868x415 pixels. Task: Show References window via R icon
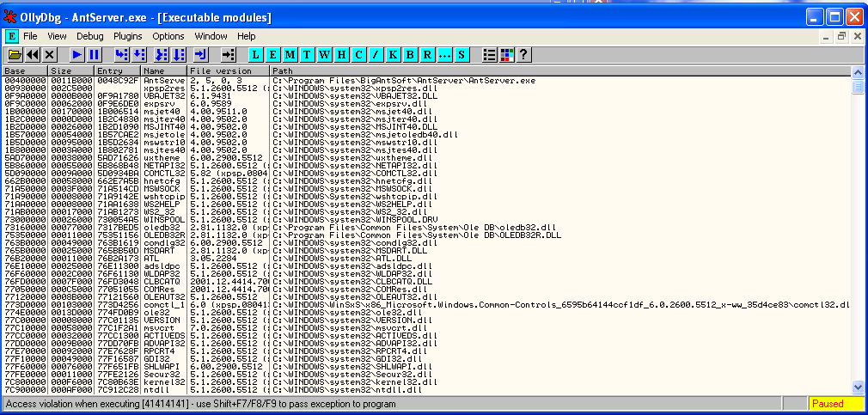click(427, 54)
